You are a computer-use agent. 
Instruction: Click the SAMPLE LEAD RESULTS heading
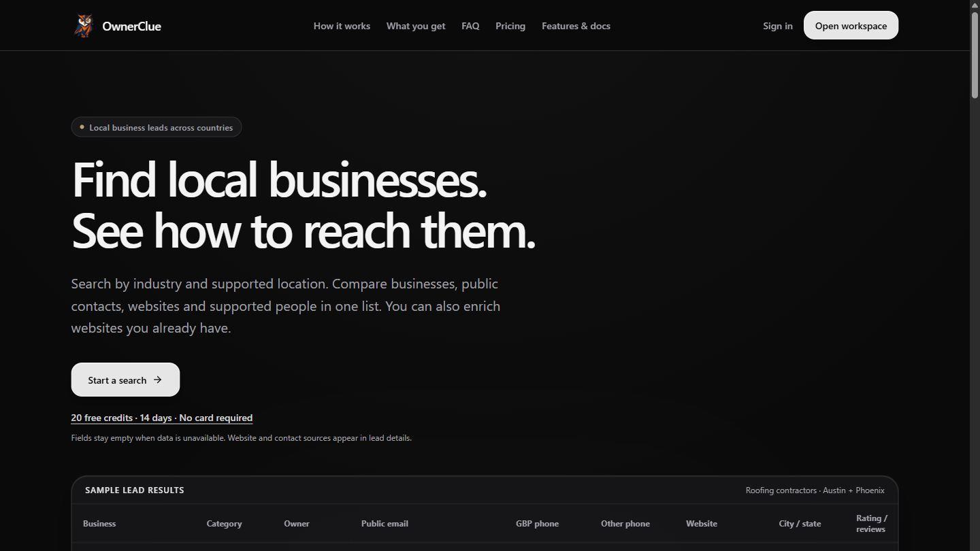tap(135, 490)
